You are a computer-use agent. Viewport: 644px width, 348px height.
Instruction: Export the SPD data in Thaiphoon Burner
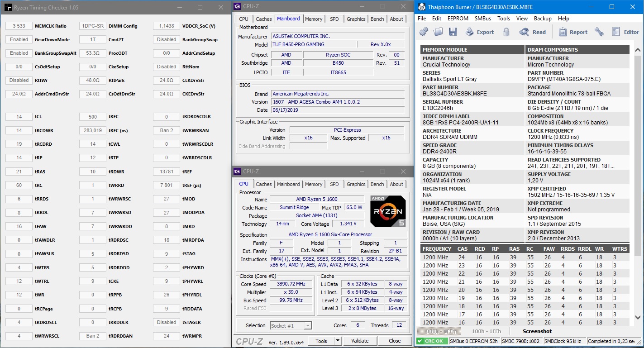pyautogui.click(x=479, y=32)
